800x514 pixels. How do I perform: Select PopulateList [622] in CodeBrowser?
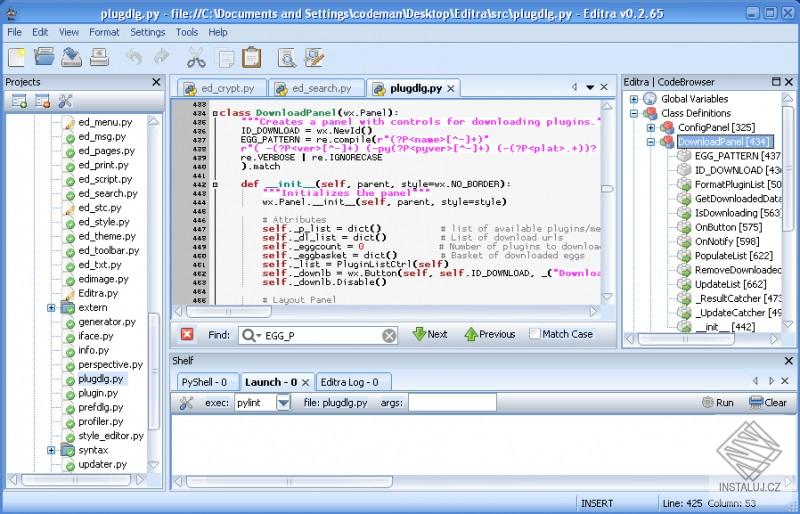pos(734,256)
